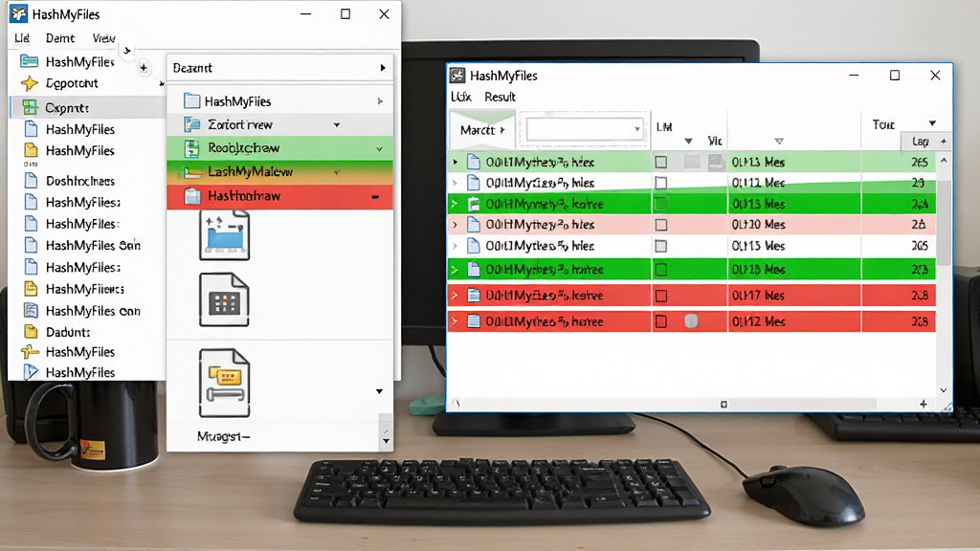Viewport: 980px width, 551px height.
Task: Click round plus icon right of top HashMyFiles entry
Action: (x=144, y=67)
